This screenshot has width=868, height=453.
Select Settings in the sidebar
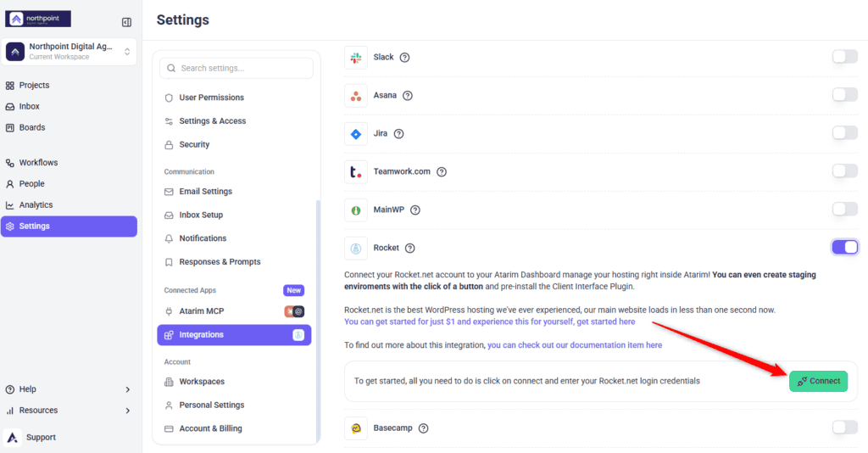click(x=69, y=226)
